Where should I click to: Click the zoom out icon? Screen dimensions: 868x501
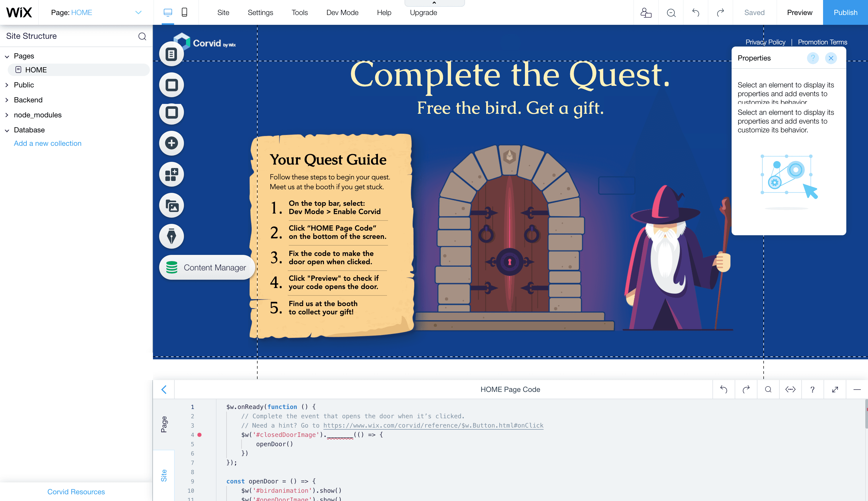[671, 13]
